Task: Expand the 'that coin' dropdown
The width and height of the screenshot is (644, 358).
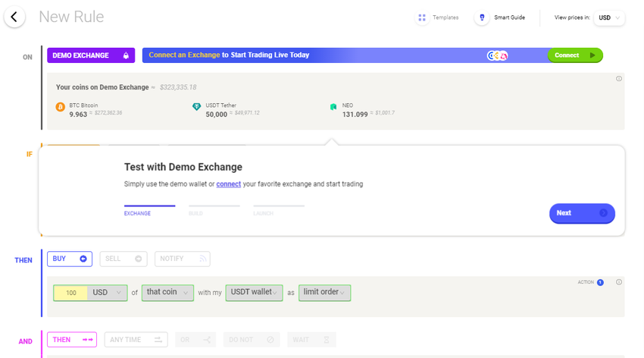Action: [168, 293]
